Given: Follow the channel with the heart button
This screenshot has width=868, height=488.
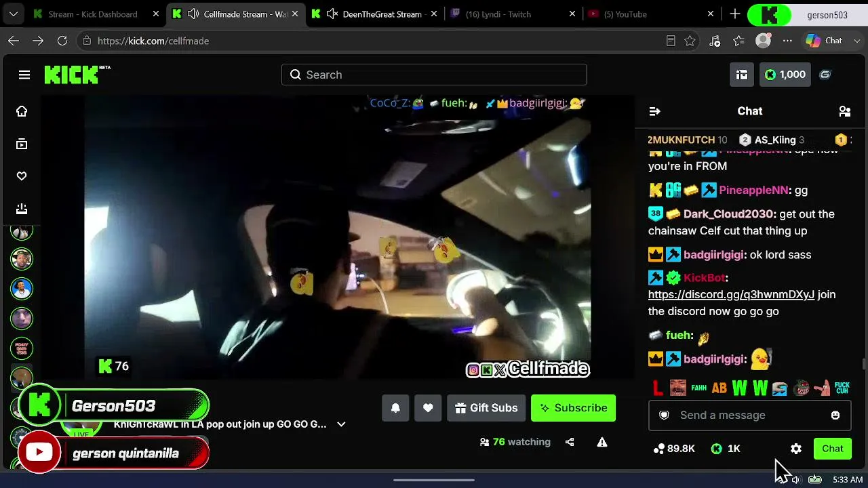Looking at the screenshot, I should [428, 408].
